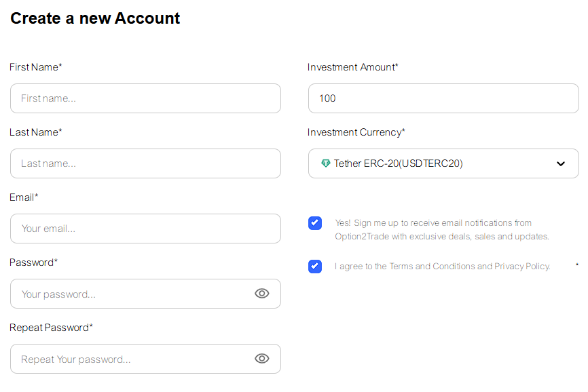Select the Investment Amount value 100

coord(443,98)
